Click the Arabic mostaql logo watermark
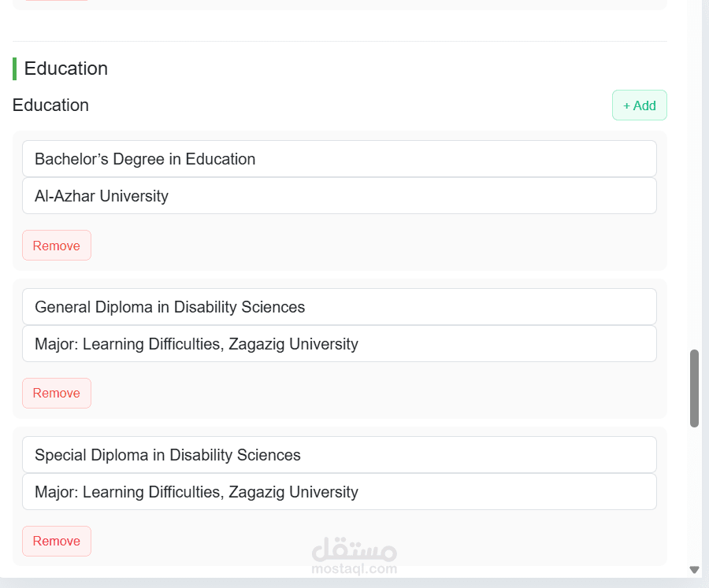 [x=354, y=548]
